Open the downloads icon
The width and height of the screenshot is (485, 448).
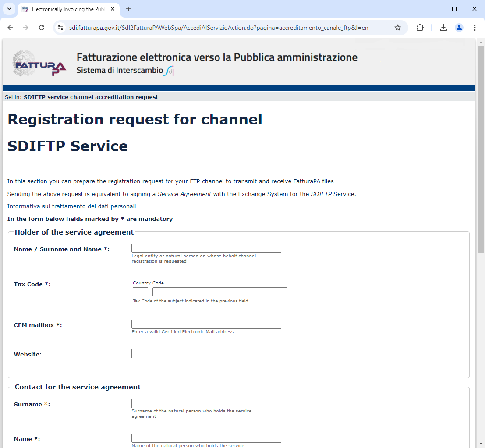(x=443, y=28)
